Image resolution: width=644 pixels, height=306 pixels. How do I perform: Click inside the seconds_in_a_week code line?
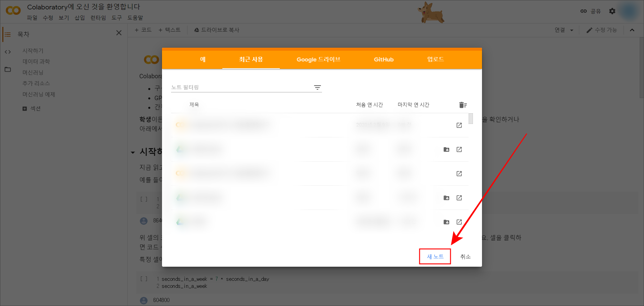[x=215, y=279]
